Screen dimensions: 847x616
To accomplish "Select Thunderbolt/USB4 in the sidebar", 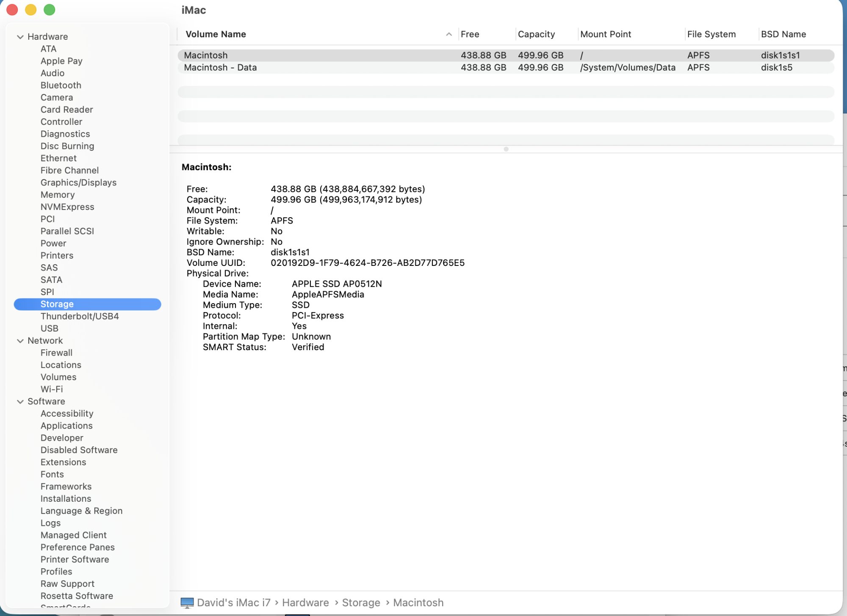I will [80, 316].
